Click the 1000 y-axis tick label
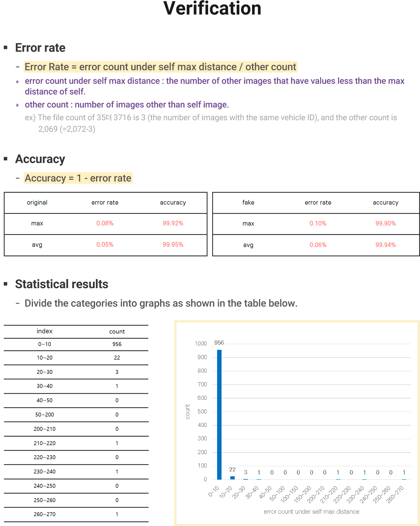The height and width of the screenshot is (526, 420). 201,344
